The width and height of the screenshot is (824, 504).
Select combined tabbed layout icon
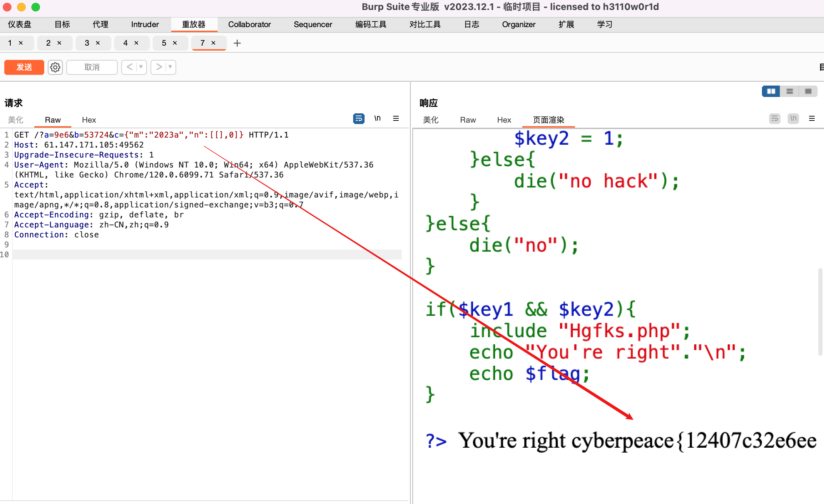pos(808,91)
